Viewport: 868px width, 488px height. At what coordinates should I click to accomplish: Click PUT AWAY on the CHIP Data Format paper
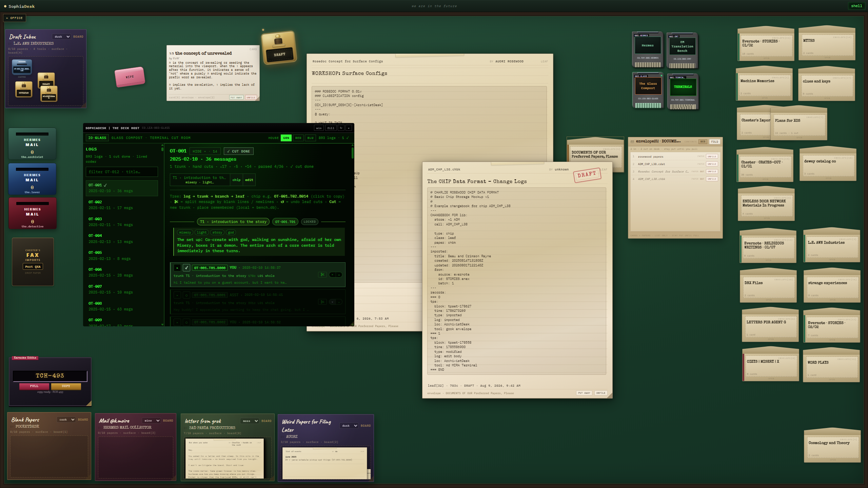pyautogui.click(x=585, y=393)
